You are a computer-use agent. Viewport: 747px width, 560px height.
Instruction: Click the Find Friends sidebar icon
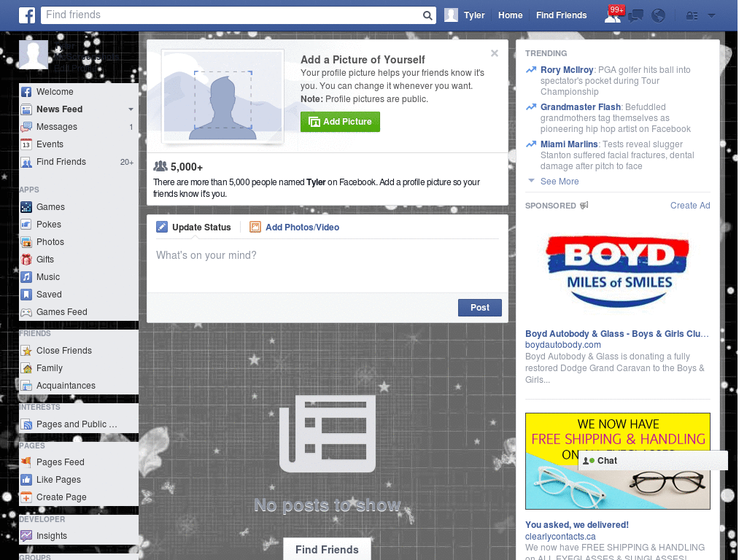(26, 162)
